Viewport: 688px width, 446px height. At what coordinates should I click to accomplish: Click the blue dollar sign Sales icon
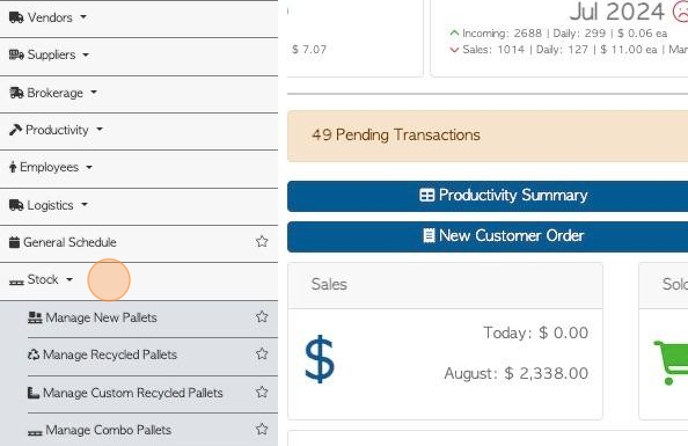(x=319, y=359)
